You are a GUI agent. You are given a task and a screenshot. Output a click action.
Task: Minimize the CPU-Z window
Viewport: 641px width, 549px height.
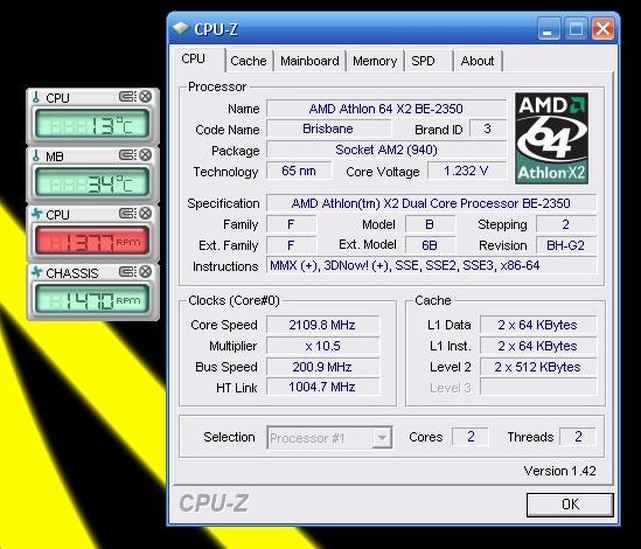click(x=548, y=29)
